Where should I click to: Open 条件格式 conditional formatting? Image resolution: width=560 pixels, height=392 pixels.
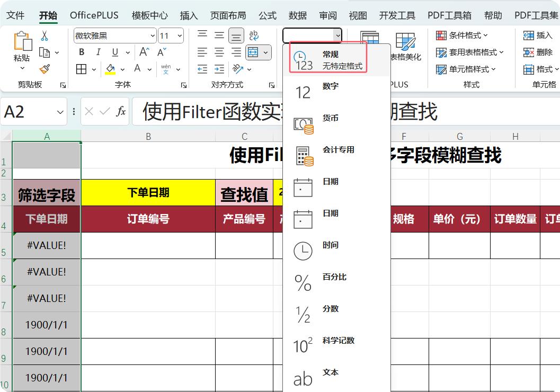pyautogui.click(x=462, y=35)
